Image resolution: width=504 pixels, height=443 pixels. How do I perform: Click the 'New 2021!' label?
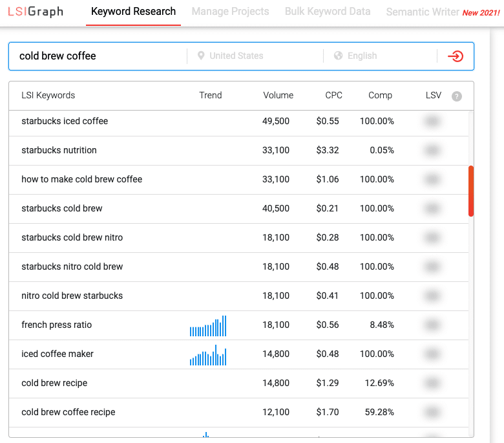(481, 13)
